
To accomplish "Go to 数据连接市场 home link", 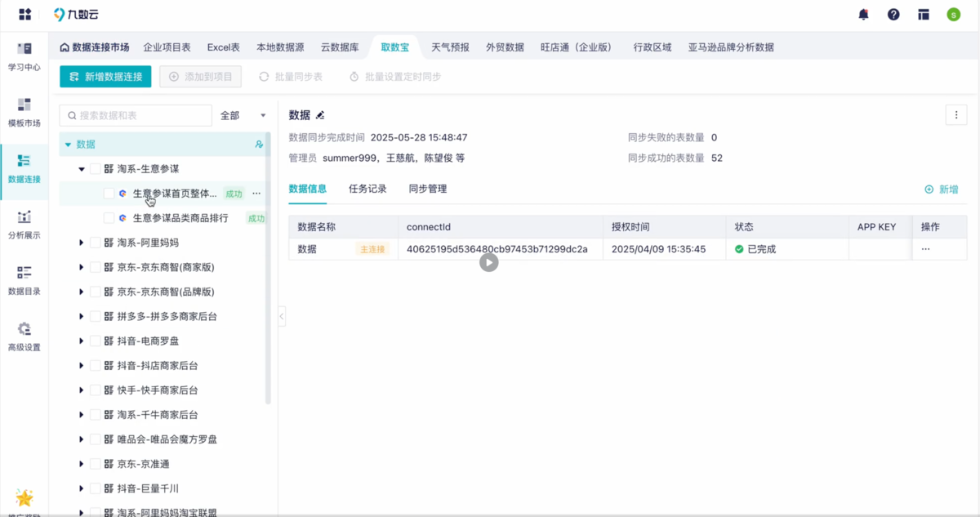I will 94,47.
